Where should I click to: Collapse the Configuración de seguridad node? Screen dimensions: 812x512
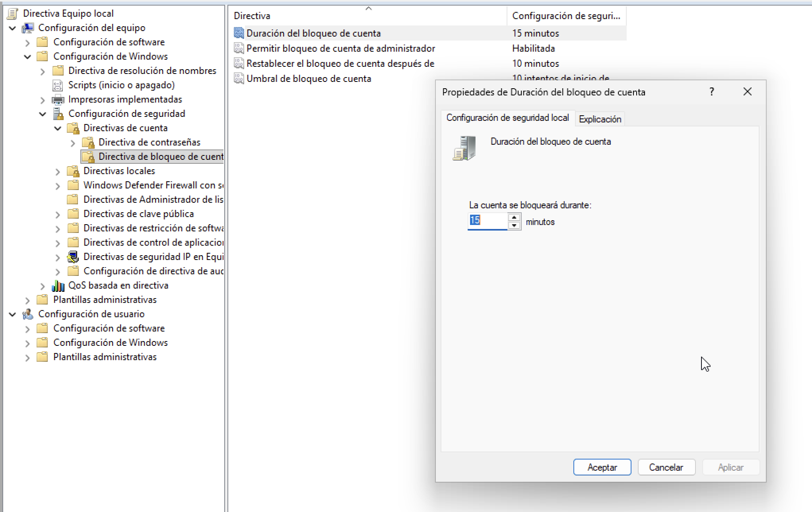[x=43, y=114]
